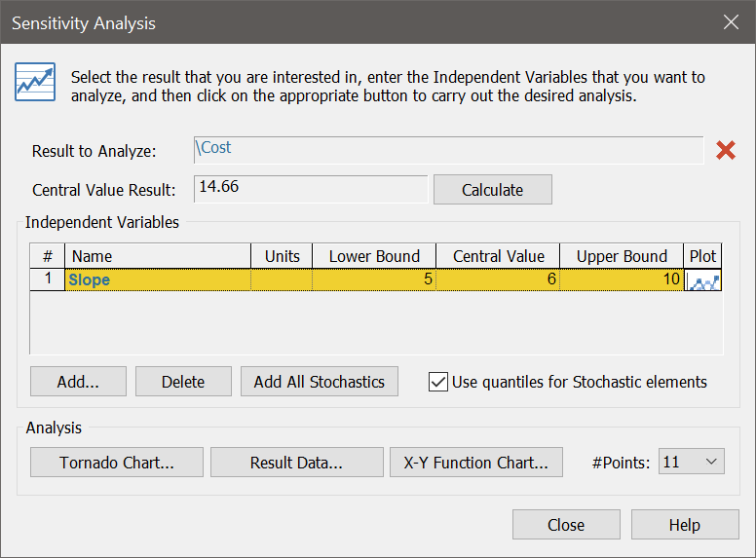Image resolution: width=756 pixels, height=558 pixels.
Task: Click the sensitivity analysis chart icon
Action: [35, 82]
